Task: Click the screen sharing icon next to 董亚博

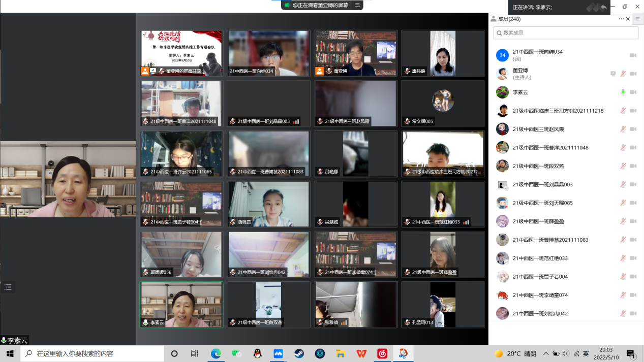Action: (613, 74)
